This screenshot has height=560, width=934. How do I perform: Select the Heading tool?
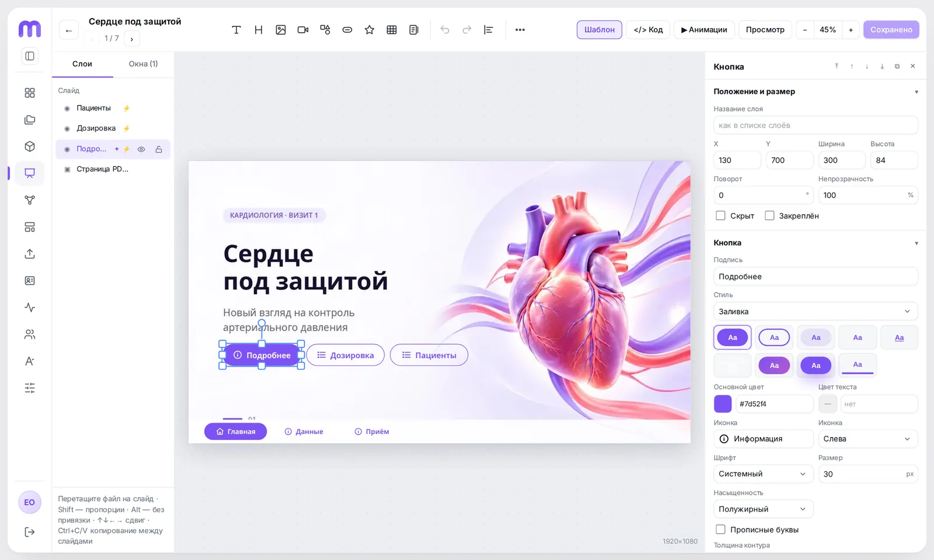click(x=259, y=30)
